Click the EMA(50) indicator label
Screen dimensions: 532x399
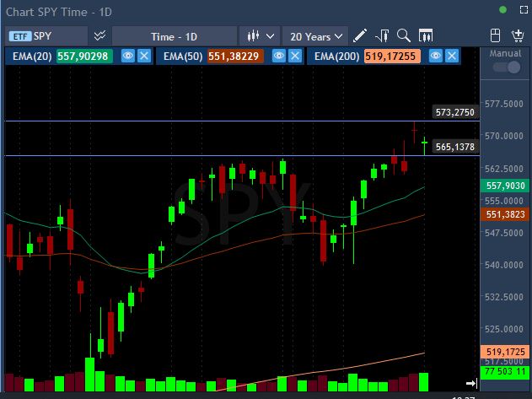(183, 56)
